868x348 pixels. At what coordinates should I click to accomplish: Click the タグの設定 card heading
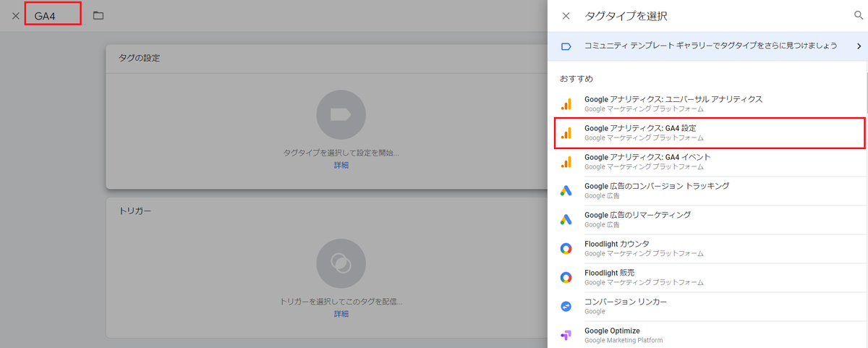139,58
